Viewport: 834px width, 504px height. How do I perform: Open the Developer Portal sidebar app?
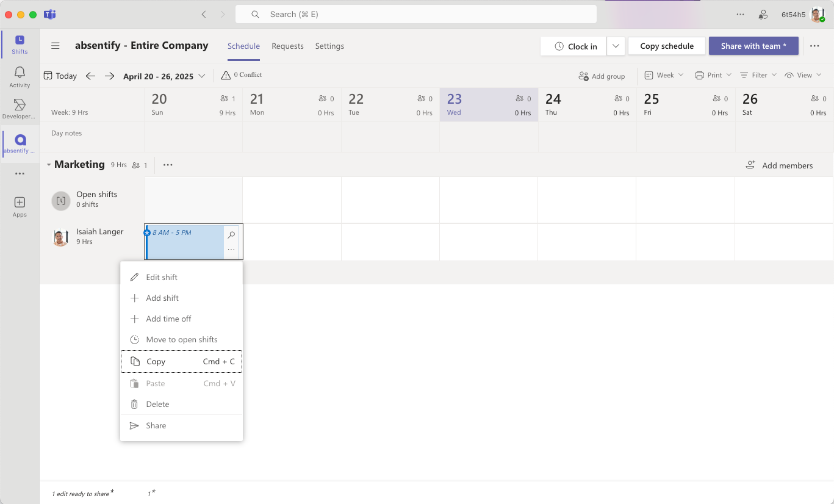click(20, 109)
